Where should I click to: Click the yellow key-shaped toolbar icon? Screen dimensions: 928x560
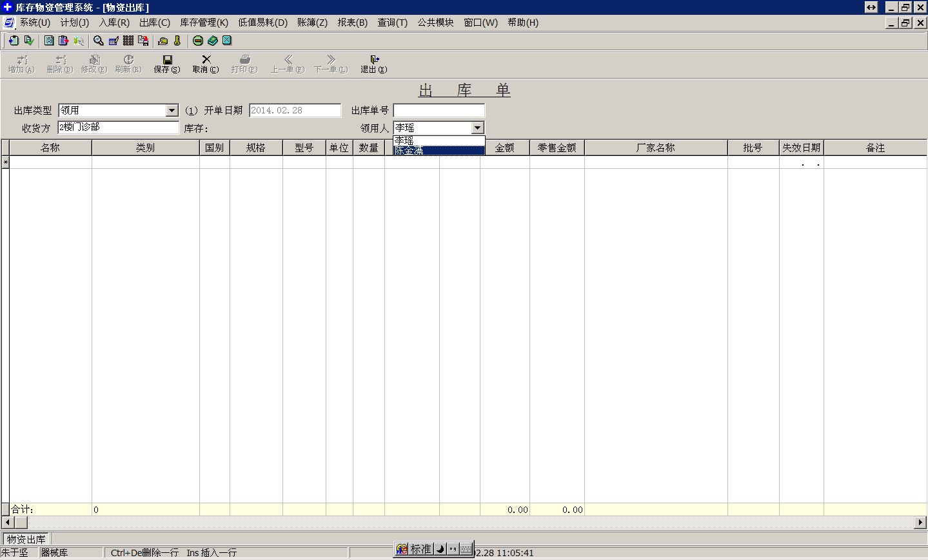(x=177, y=41)
